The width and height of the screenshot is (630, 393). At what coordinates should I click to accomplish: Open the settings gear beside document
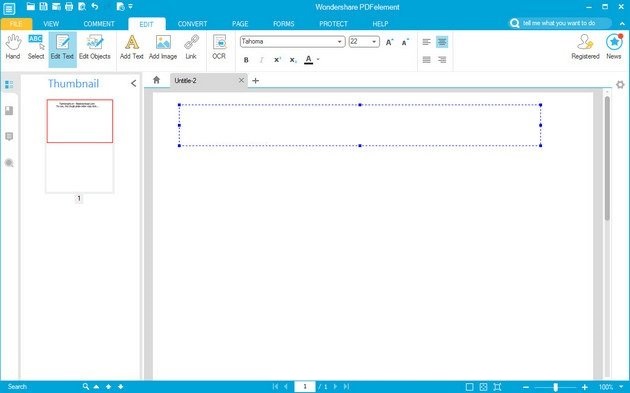pos(620,84)
